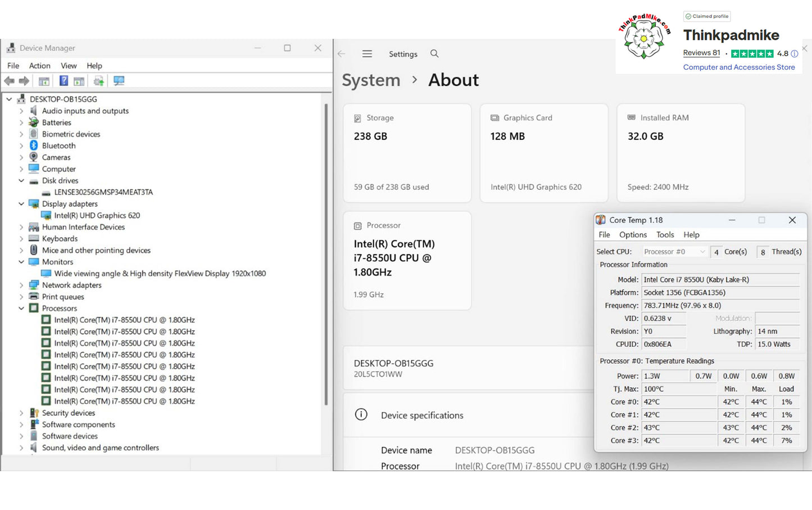Click the Forward arrow in Device Manager toolbar
Screen dimensions: 812x510
point(24,81)
